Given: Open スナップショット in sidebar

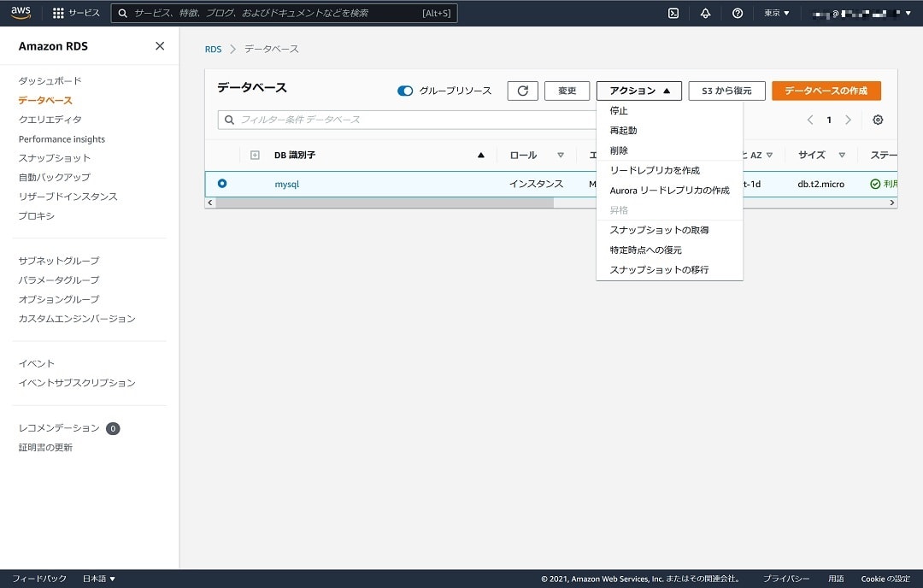Looking at the screenshot, I should (55, 158).
